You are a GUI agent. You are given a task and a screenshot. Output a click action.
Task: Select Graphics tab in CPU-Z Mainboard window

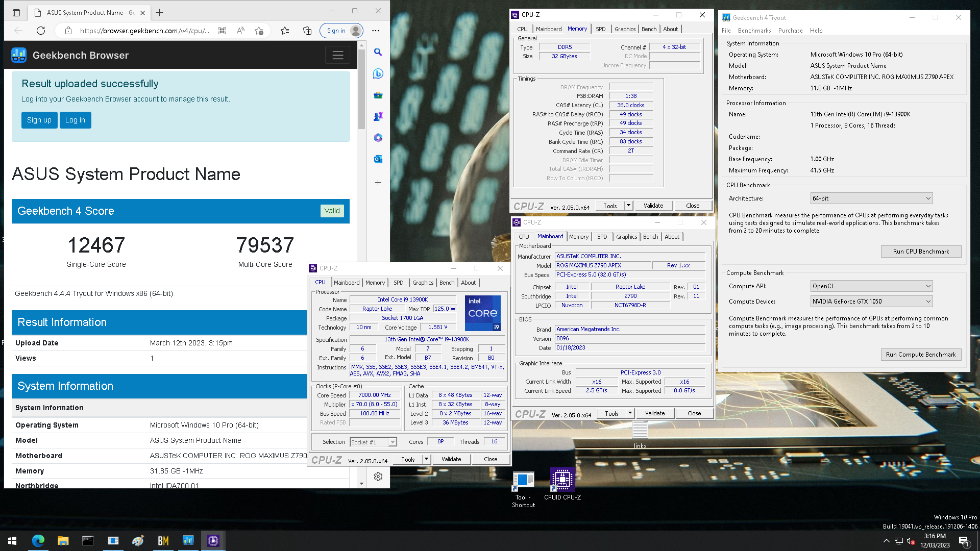pyautogui.click(x=626, y=237)
